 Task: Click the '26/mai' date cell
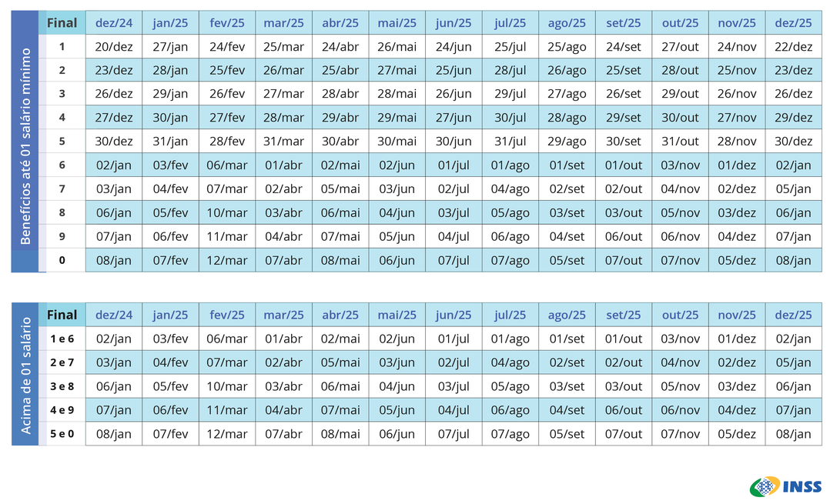tap(397, 46)
